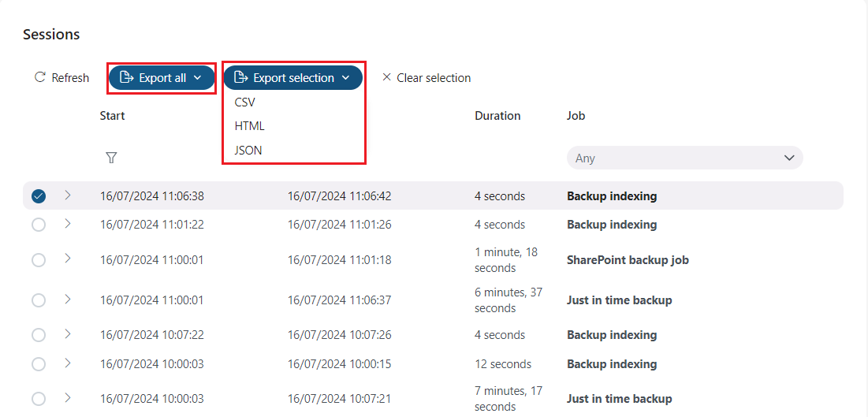This screenshot has width=868, height=417.
Task: Choose HTML from Export selection menu
Action: pos(250,126)
